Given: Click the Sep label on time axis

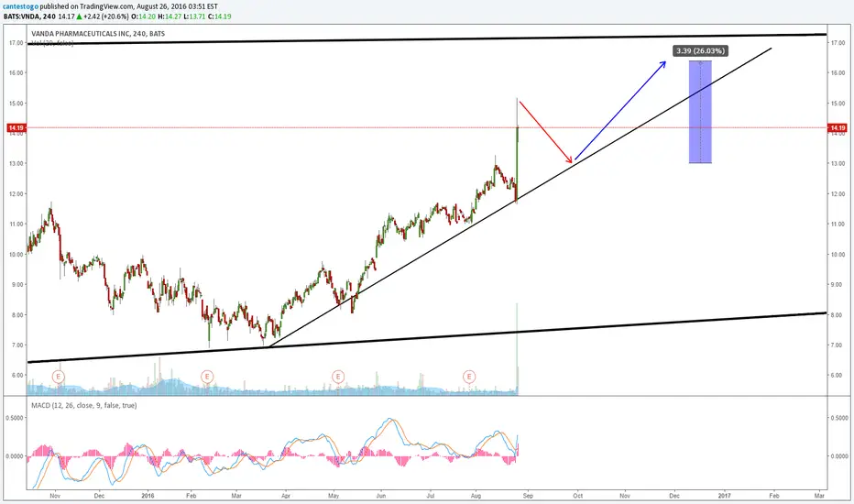Looking at the screenshot, I should pos(528,496).
